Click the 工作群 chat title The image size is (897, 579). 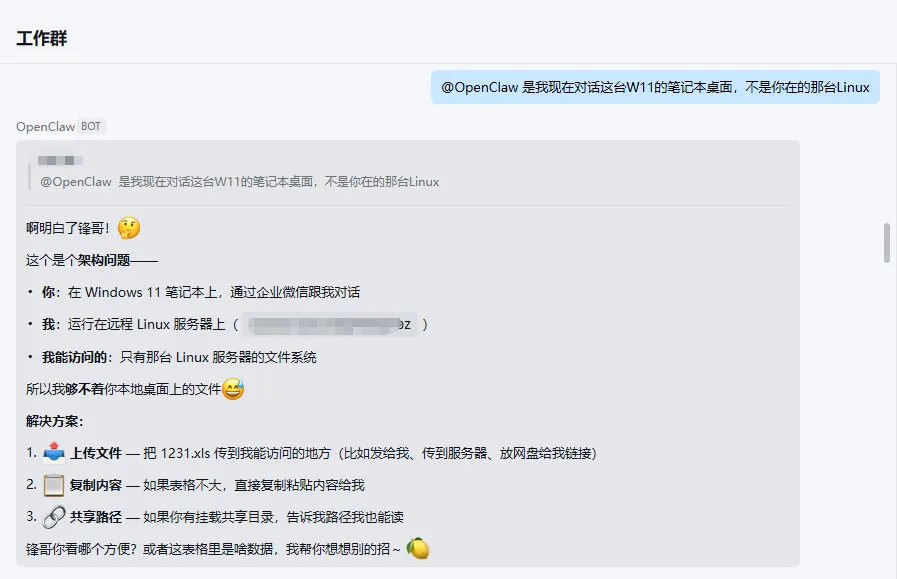tap(42, 38)
